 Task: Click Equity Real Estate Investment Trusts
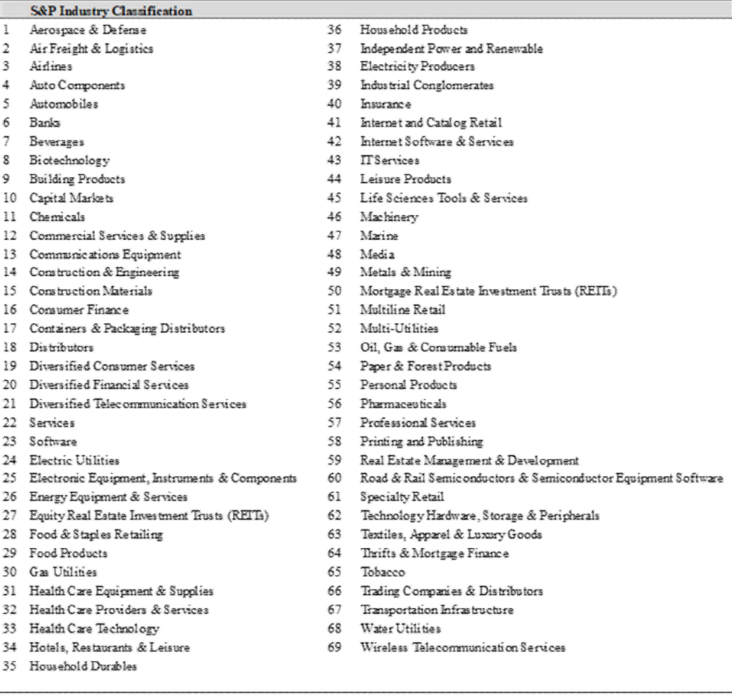click(149, 516)
